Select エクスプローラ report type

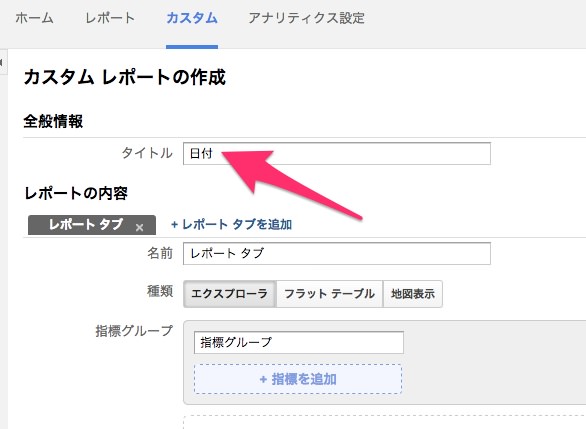229,294
